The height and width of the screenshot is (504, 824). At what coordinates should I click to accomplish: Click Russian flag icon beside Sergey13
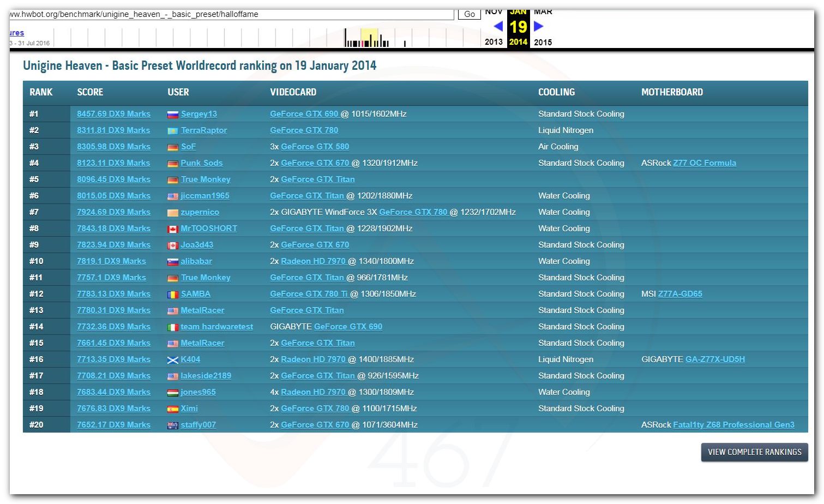point(173,115)
